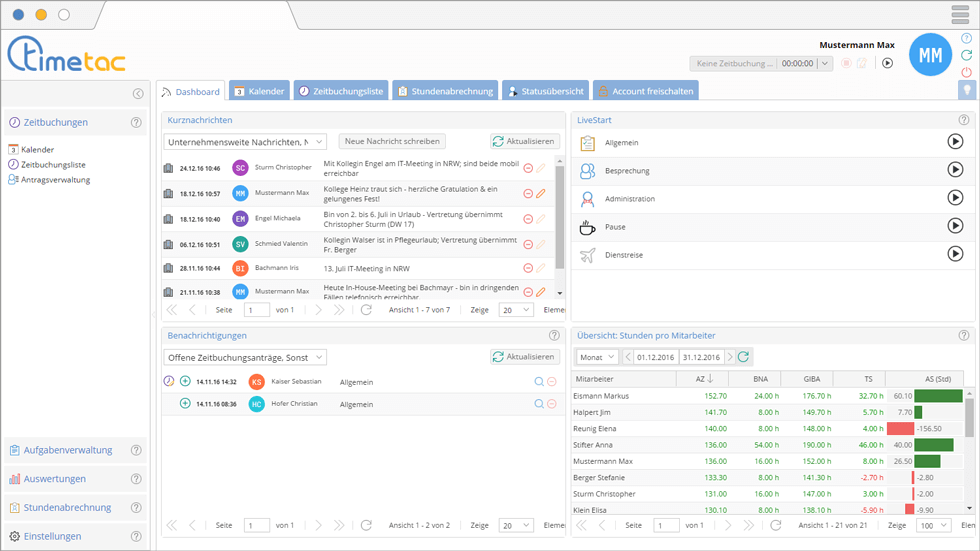Switch to the Stundenabrechnung tab
The width and height of the screenshot is (980, 551).
coord(445,91)
